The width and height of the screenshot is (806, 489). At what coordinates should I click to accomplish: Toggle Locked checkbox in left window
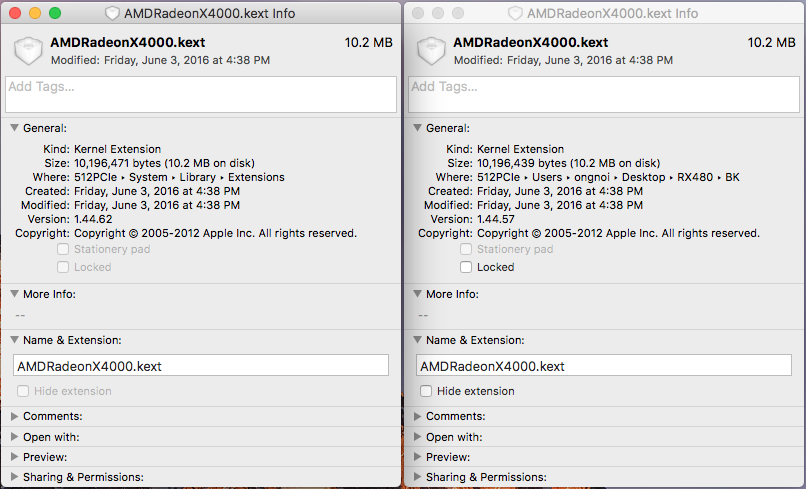[x=63, y=267]
